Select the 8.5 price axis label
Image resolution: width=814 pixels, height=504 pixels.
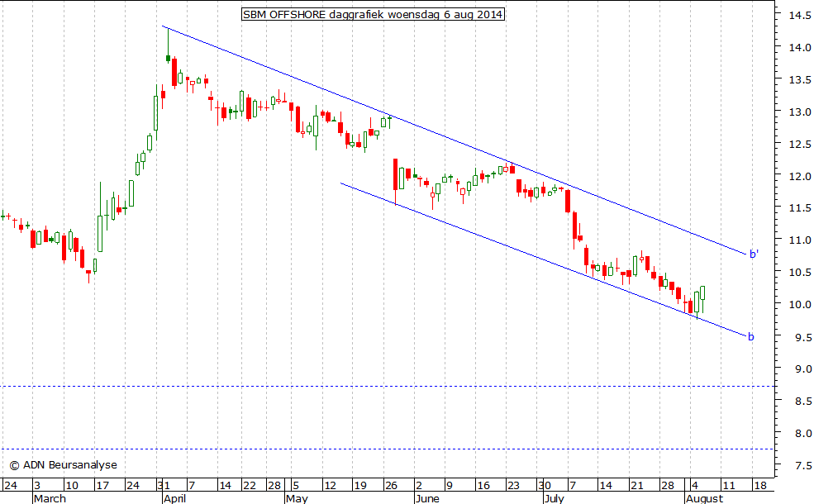tap(802, 402)
